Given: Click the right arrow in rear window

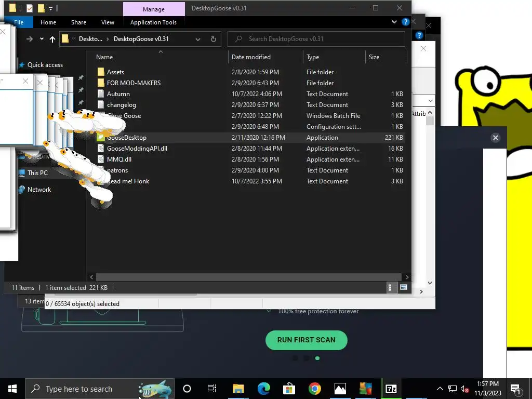Looking at the screenshot, I should tap(421, 292).
